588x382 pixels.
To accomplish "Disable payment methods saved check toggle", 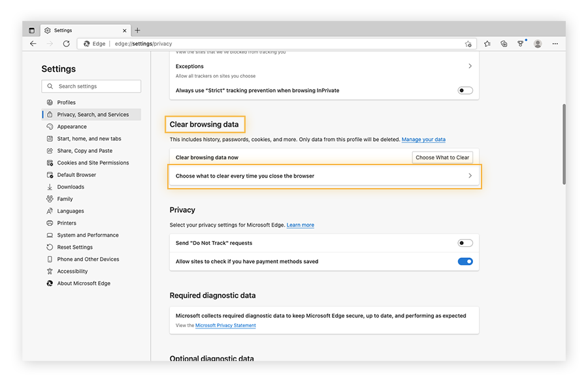I will pos(465,261).
